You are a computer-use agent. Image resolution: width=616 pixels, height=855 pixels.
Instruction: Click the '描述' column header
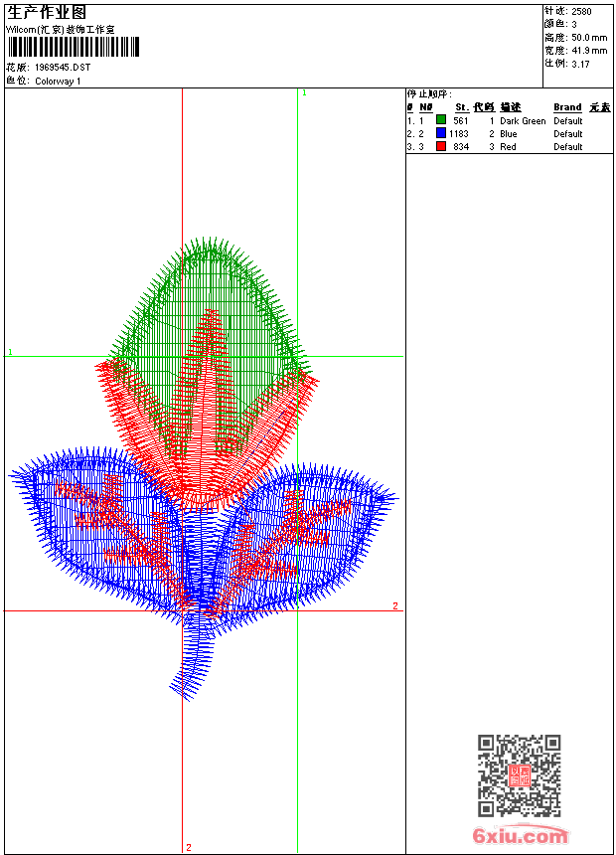511,107
